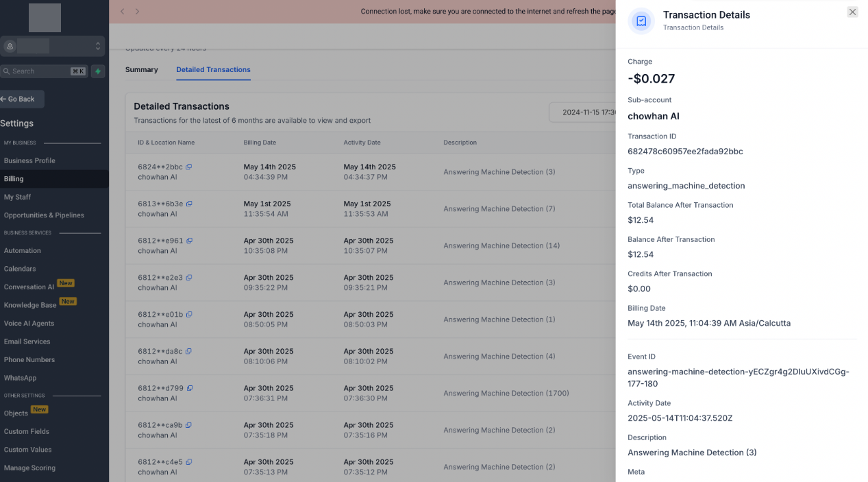
Task: Open Objects settings
Action: tap(16, 413)
